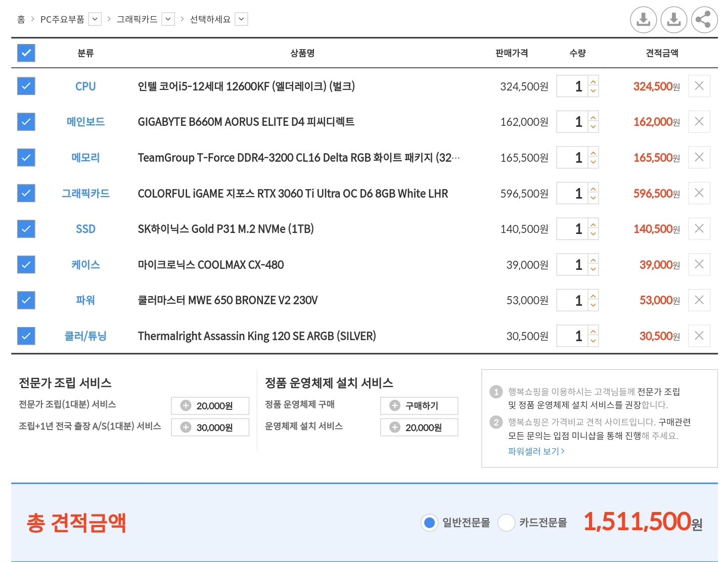Open product SK하이닉스 Gold P31 M.2 NVMe
728x562 pixels.
click(x=226, y=229)
